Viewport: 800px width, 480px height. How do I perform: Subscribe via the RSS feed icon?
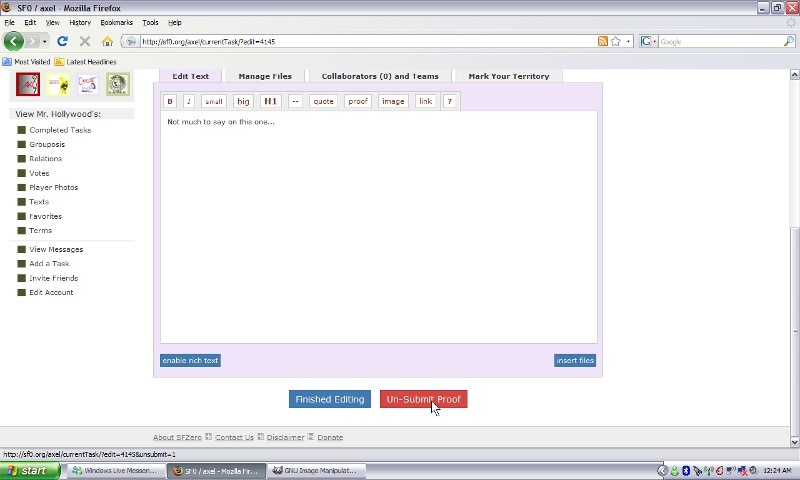click(602, 41)
